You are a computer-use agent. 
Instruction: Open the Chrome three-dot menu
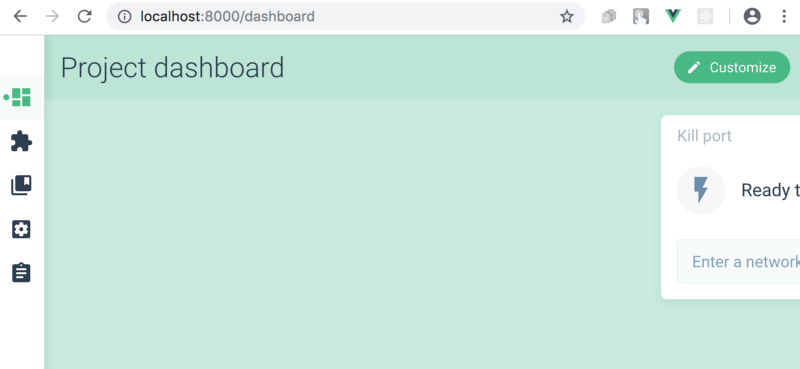coord(784,16)
